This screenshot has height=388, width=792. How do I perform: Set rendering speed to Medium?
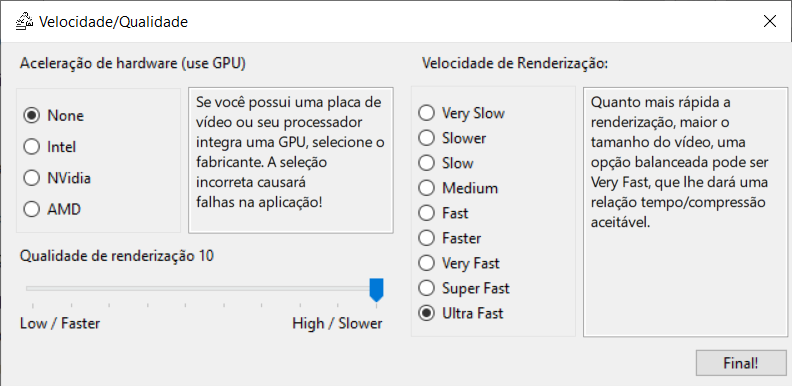click(x=458, y=188)
